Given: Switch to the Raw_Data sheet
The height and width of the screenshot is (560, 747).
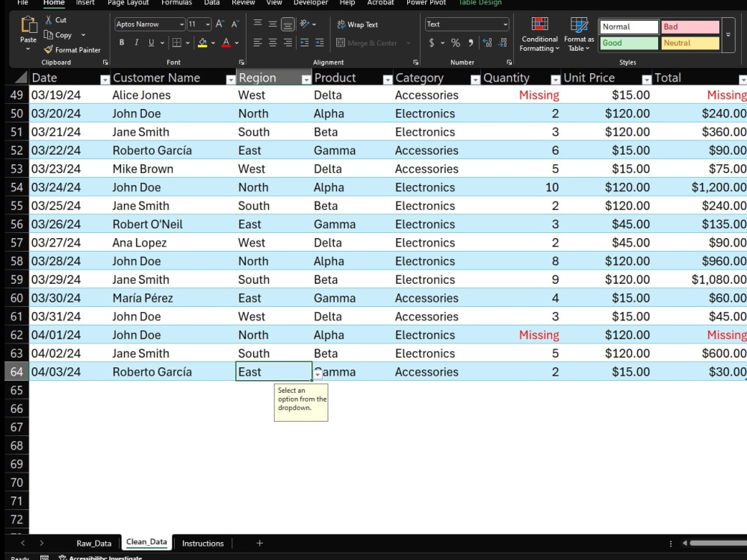Looking at the screenshot, I should (x=94, y=544).
